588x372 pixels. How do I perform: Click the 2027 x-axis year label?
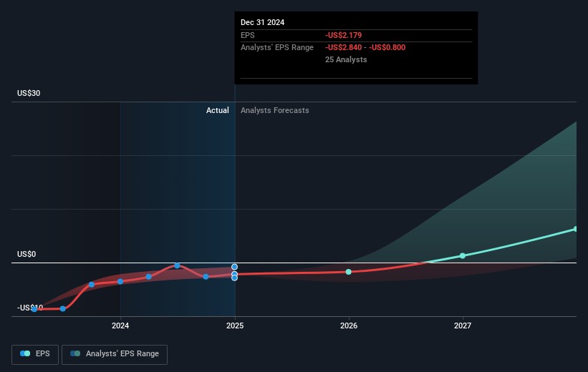pos(463,326)
